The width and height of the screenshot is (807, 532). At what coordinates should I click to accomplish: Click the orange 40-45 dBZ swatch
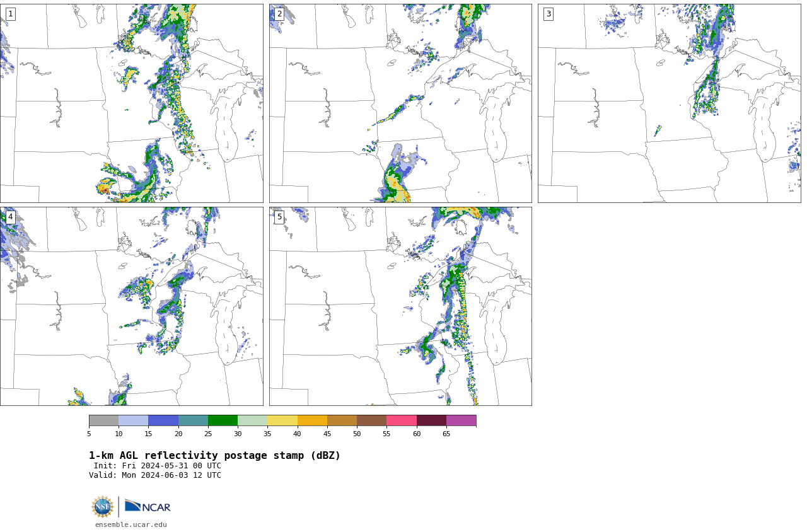(x=312, y=420)
